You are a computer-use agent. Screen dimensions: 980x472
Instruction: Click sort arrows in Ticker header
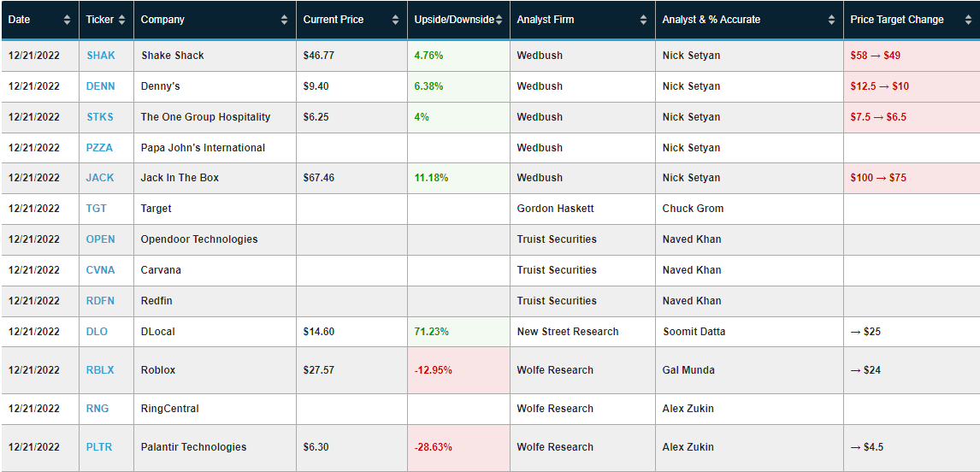click(x=121, y=20)
